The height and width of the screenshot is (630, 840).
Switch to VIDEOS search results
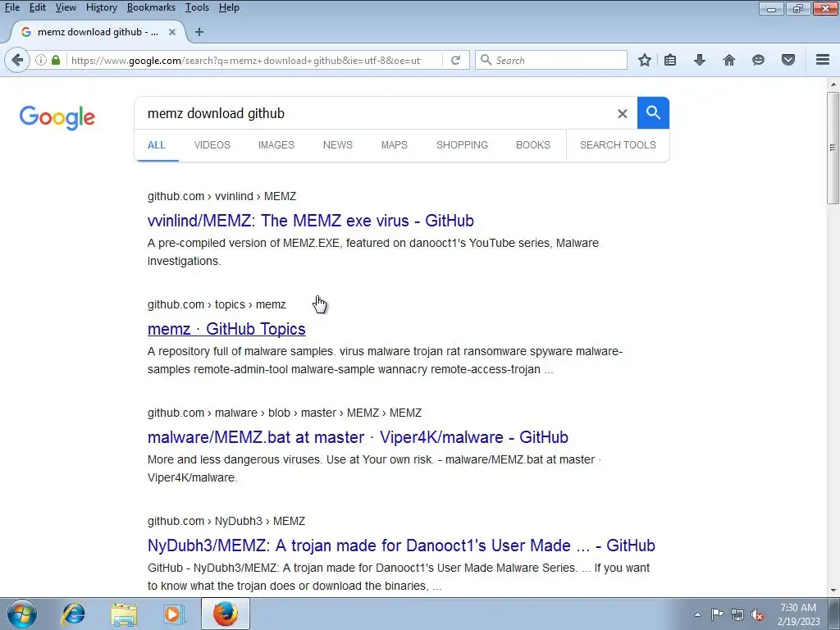click(212, 145)
